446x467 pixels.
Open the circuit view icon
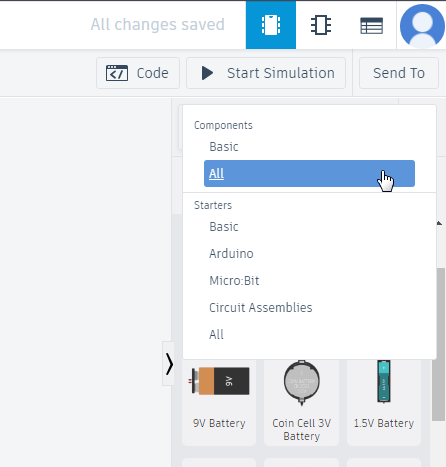click(x=271, y=25)
